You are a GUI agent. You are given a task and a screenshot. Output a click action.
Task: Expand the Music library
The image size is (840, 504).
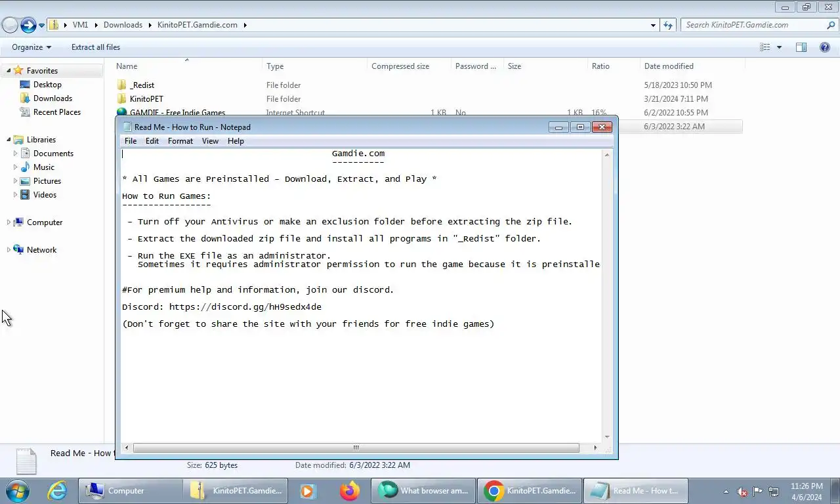click(x=16, y=167)
